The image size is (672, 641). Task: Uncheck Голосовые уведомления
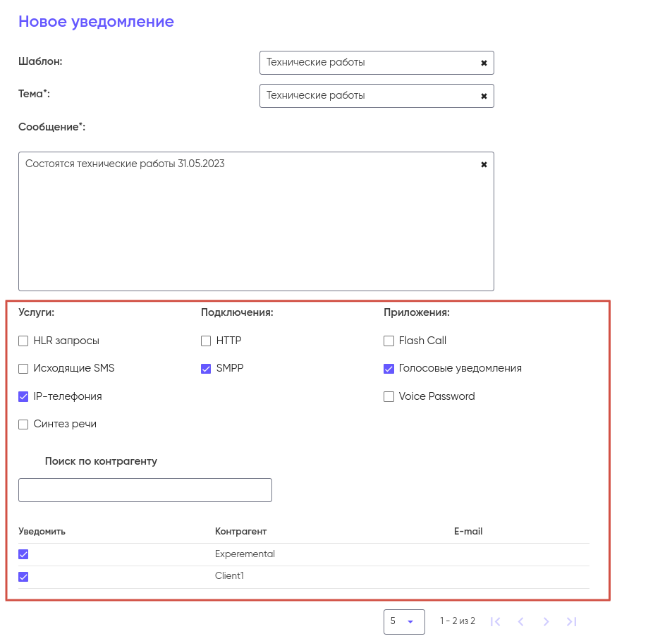click(x=389, y=369)
